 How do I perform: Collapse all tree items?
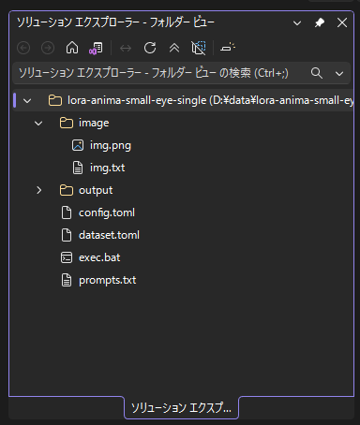(x=174, y=48)
